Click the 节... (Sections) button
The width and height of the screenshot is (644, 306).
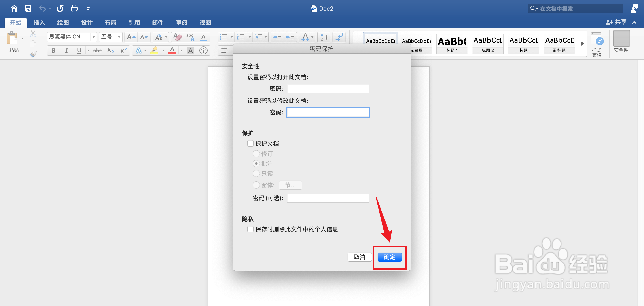point(290,185)
